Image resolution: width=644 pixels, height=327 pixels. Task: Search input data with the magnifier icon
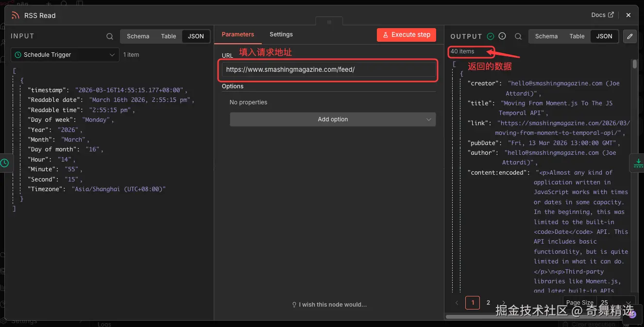[x=110, y=36]
